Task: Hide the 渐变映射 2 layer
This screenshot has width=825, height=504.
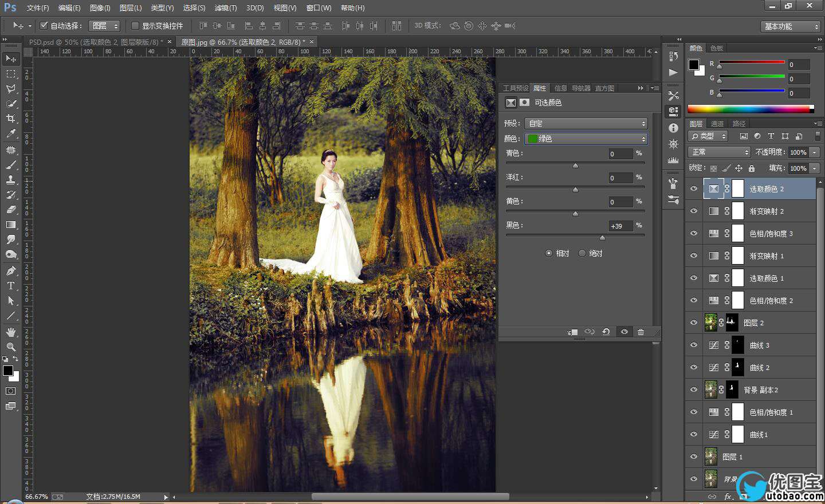Action: click(694, 211)
